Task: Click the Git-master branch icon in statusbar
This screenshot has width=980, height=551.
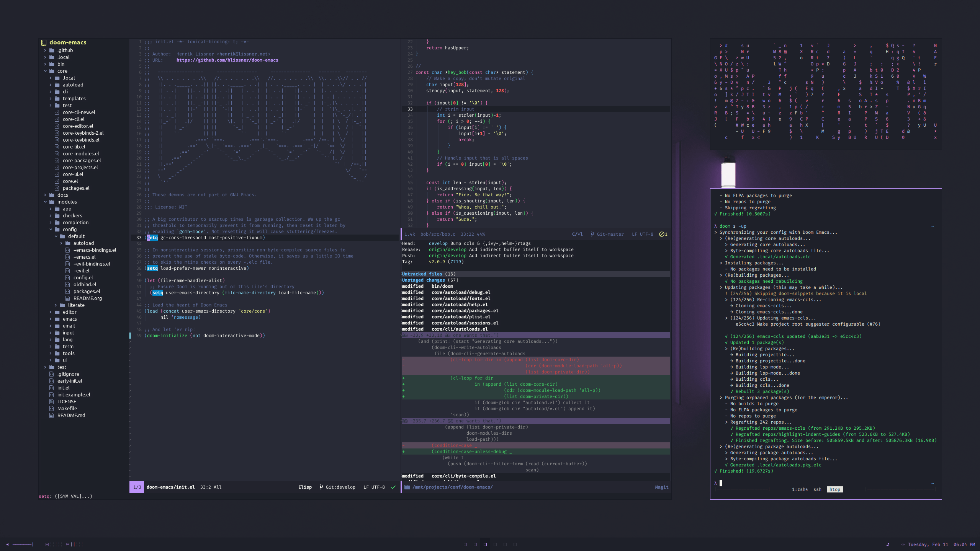Action: (x=591, y=234)
